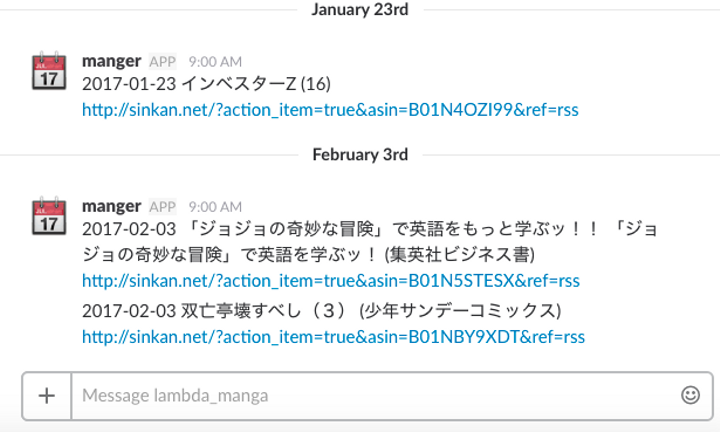720x432 pixels.
Task: Click the (集英社ビジネス書) publisher text
Action: (x=461, y=253)
